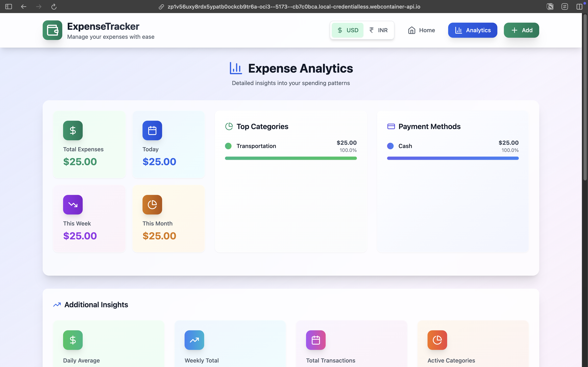The height and width of the screenshot is (367, 588).
Task: Click the green dollar Total Expenses icon
Action: 73,130
